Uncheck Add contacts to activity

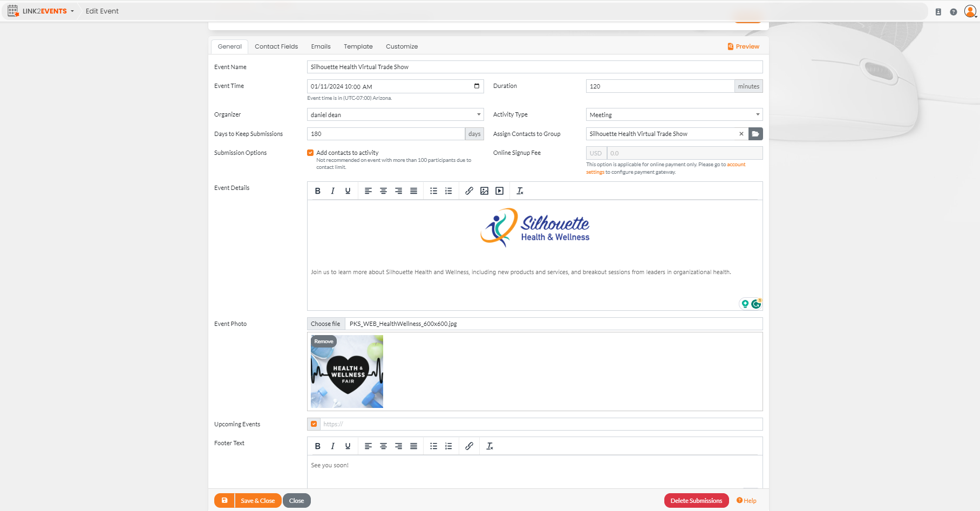(310, 153)
